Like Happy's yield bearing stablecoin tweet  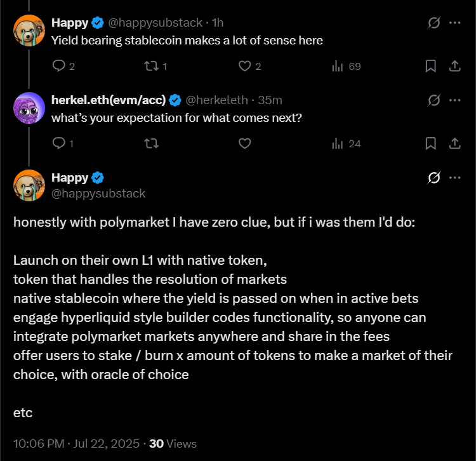click(x=245, y=65)
